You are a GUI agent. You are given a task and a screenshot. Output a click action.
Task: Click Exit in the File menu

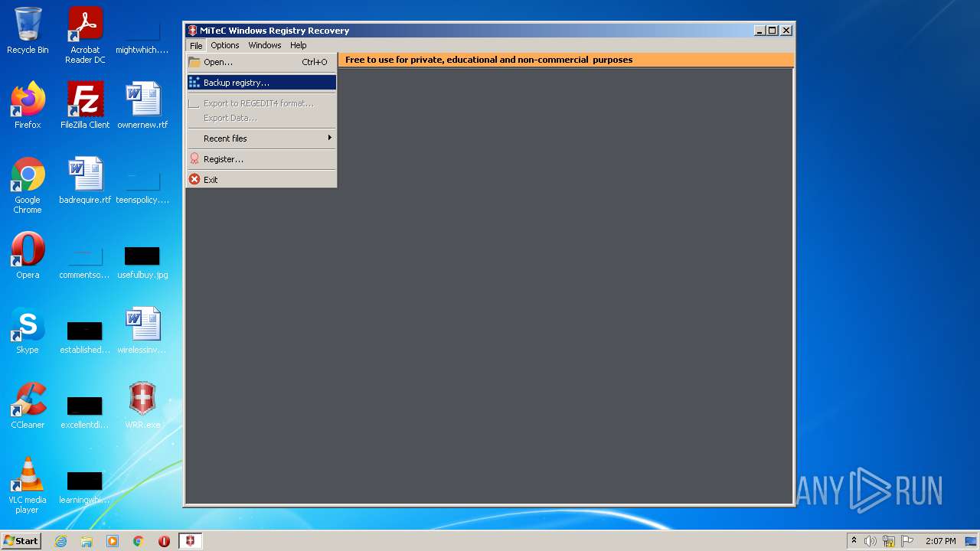[262, 180]
